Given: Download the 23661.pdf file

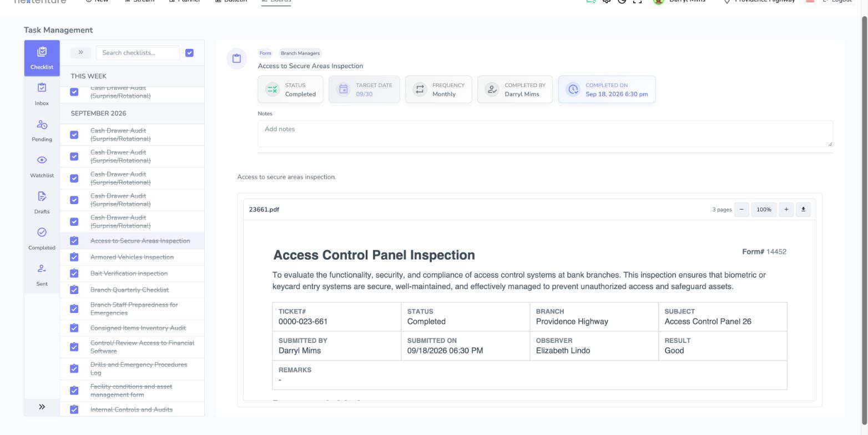Looking at the screenshot, I should point(803,209).
